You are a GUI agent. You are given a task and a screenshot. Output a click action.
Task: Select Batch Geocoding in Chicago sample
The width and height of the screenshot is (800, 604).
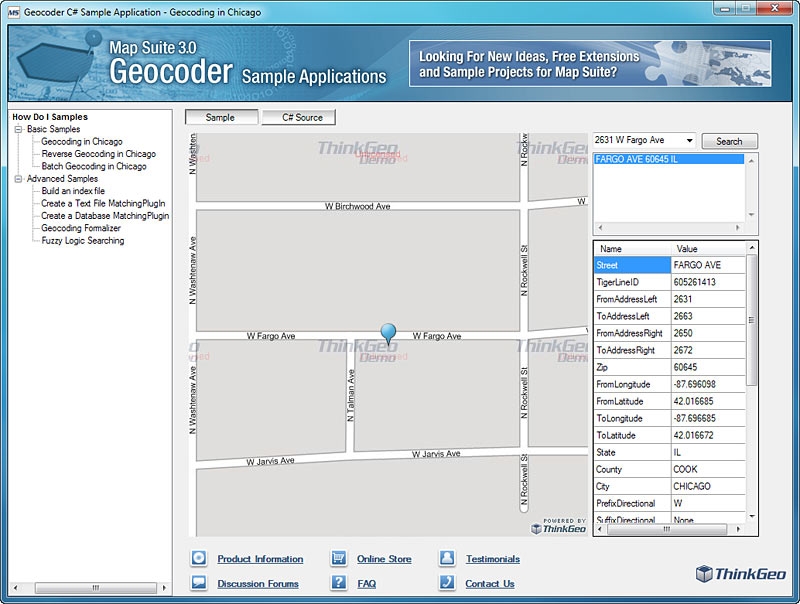94,166
